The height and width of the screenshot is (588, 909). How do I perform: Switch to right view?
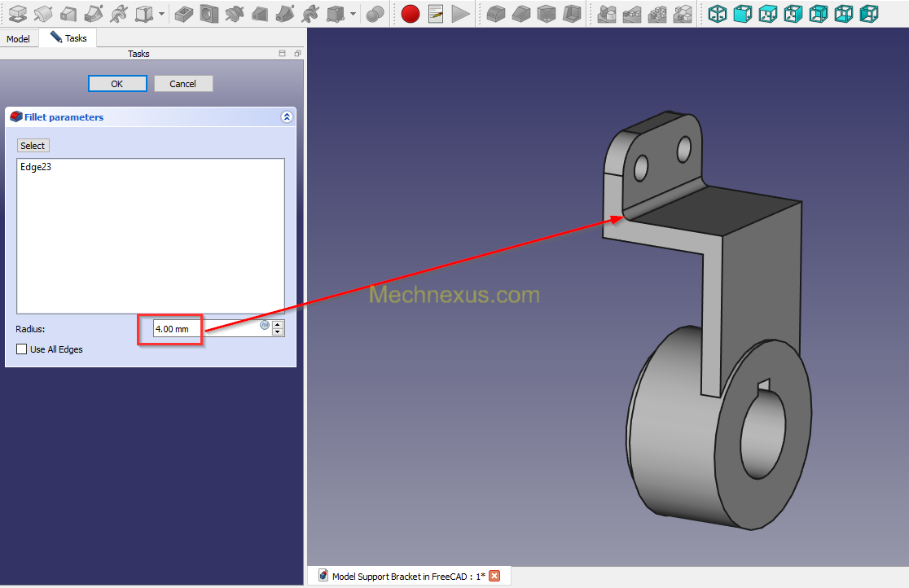click(x=793, y=13)
